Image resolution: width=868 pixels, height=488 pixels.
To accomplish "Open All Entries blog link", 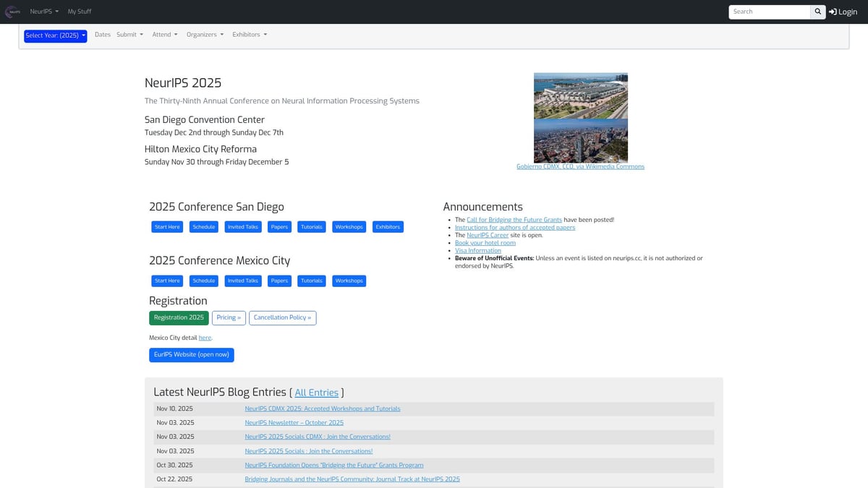I will (x=316, y=392).
